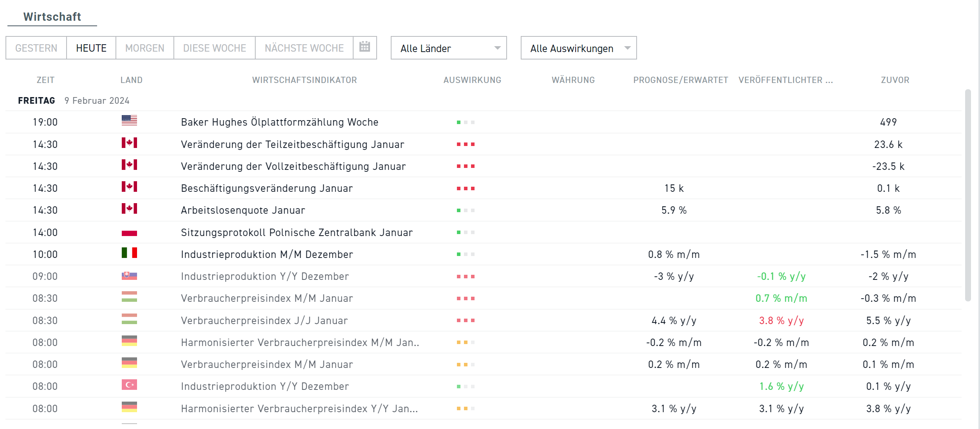Click the yellow impact dots for Verbraucherpreisindex M/M Januar Germany
980x429 pixels.
point(466,364)
